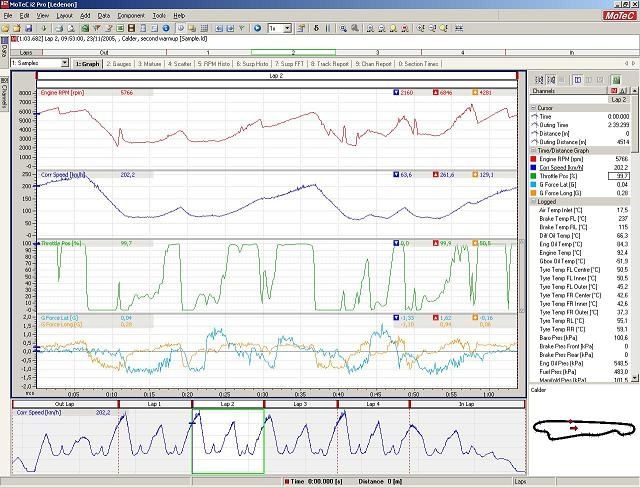
Task: Switch to 5: RPM Histo tab
Action: point(213,64)
